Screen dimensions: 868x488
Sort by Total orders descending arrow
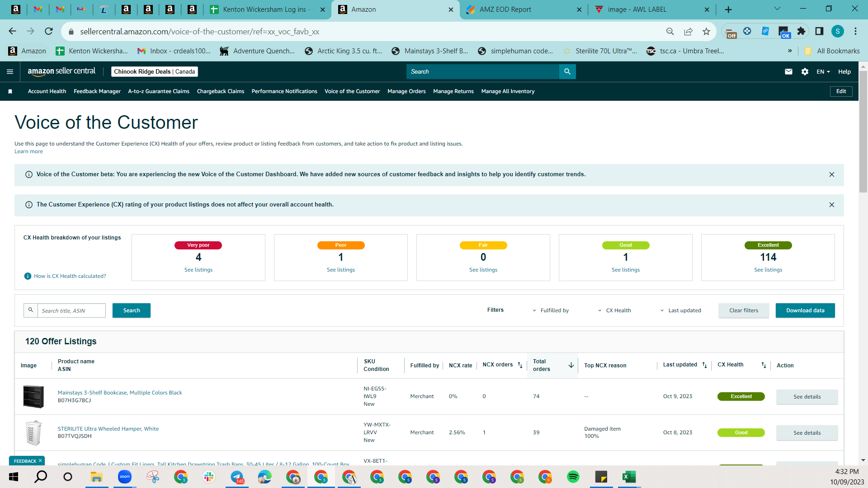pyautogui.click(x=571, y=365)
